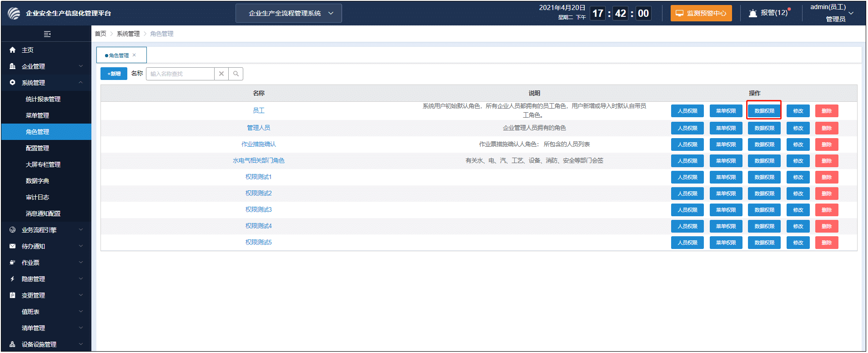Screen dimensions: 868x353
Task: Expand the 业务流程引擎 chevron
Action: [x=81, y=230]
